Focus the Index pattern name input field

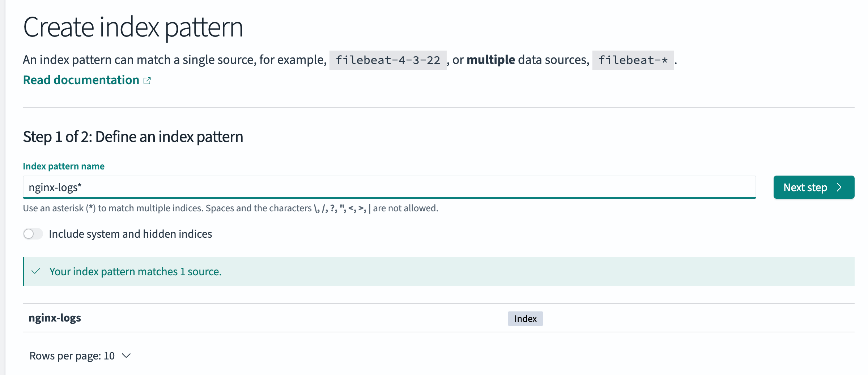point(389,187)
